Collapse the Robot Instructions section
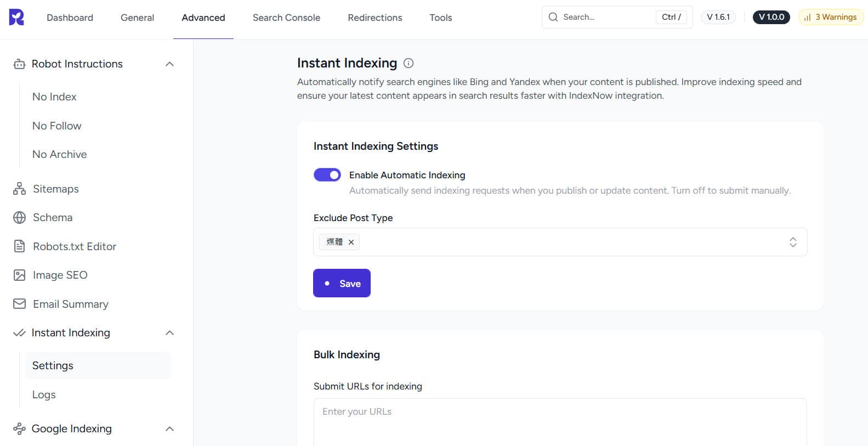This screenshot has height=446, width=868. (x=169, y=64)
